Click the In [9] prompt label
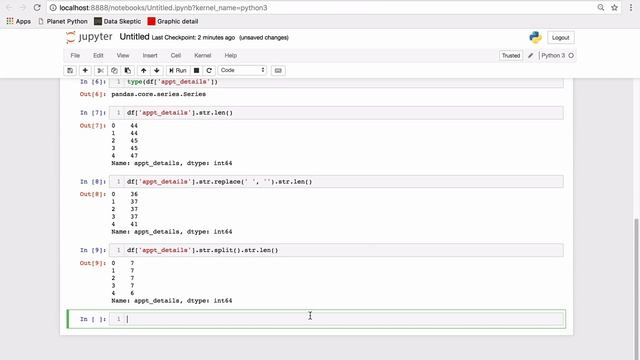This screenshot has width=640, height=360. [93, 250]
